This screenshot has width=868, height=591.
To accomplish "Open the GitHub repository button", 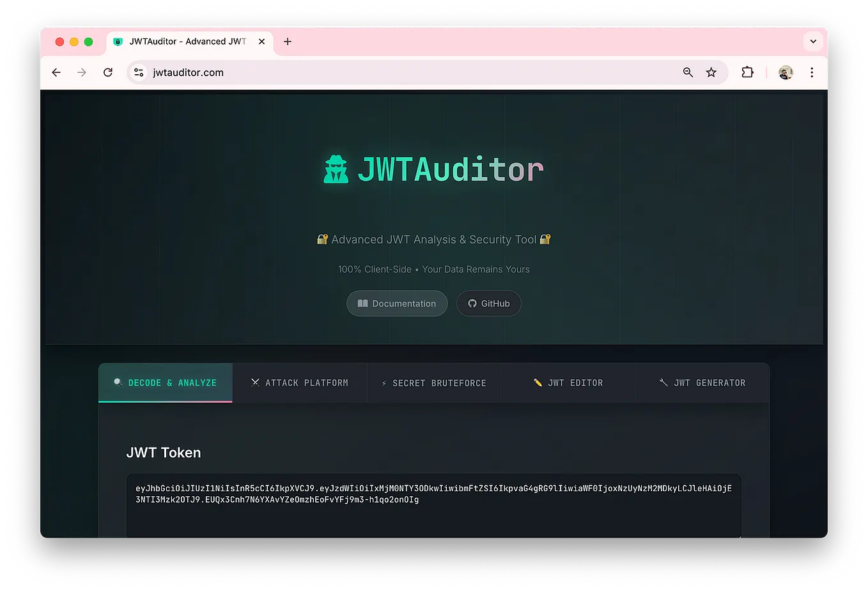I will [488, 303].
